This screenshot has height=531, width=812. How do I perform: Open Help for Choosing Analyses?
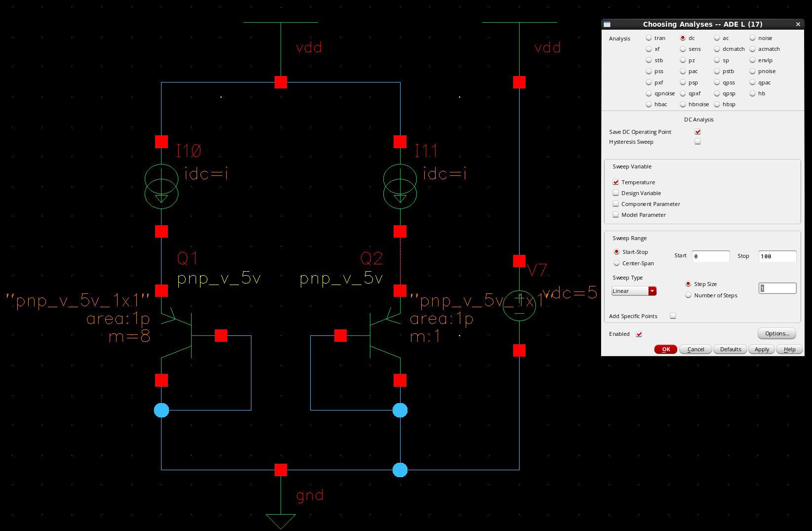[x=789, y=349]
